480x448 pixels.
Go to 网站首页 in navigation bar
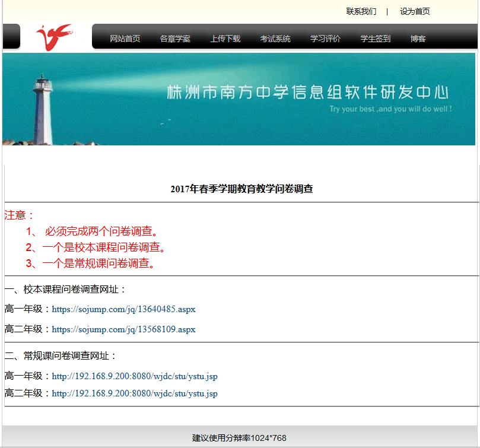click(125, 39)
